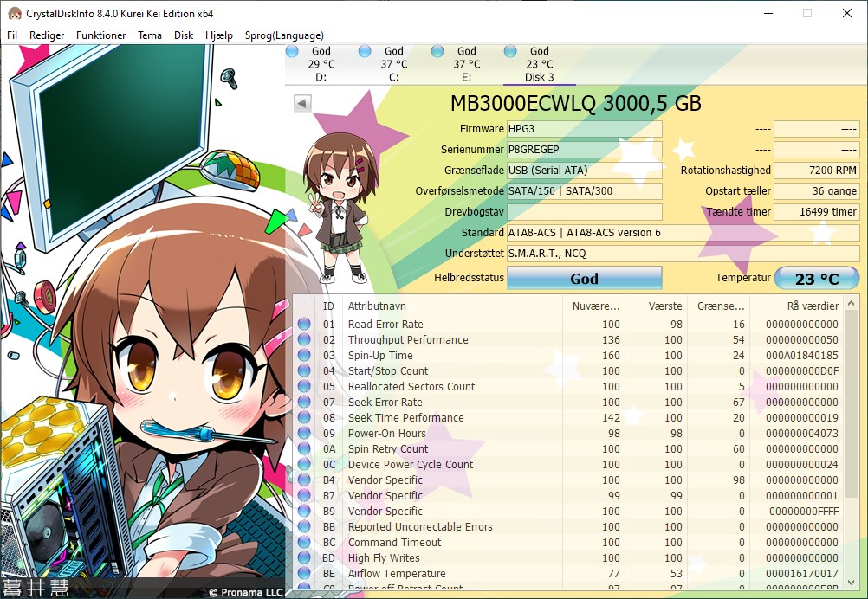Click the scroll up arrow of attribute list

[x=852, y=304]
